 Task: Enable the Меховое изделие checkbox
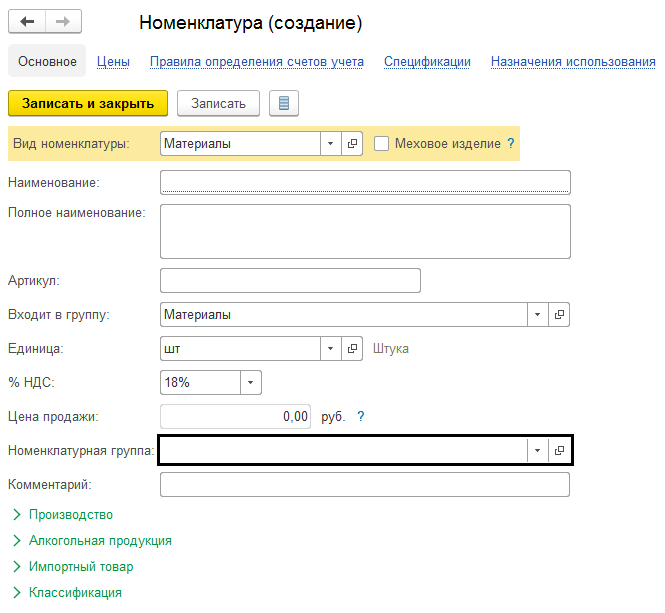click(x=381, y=144)
